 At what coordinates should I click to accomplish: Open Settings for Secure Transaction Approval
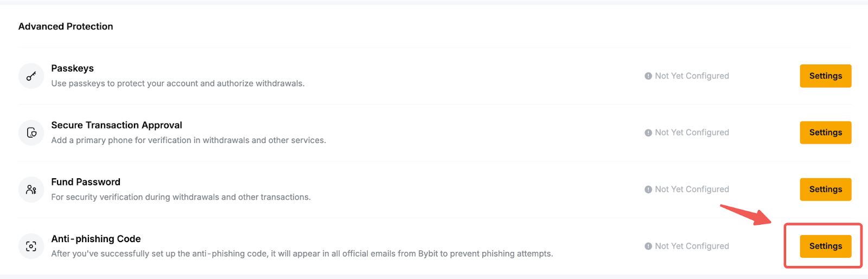[x=825, y=133]
